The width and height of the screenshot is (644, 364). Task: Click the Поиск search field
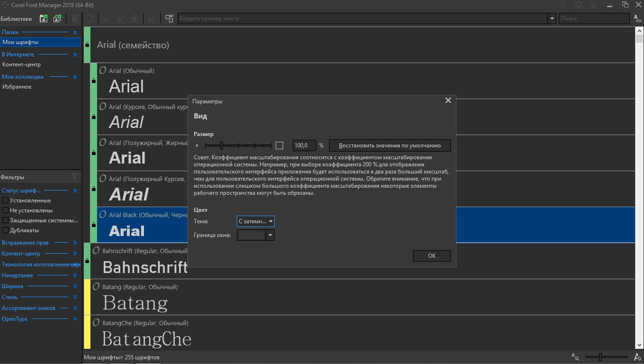pos(594,18)
